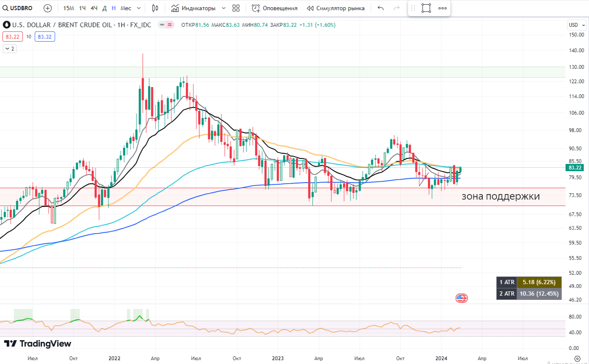Click the зона поддержки text label

click(501, 197)
